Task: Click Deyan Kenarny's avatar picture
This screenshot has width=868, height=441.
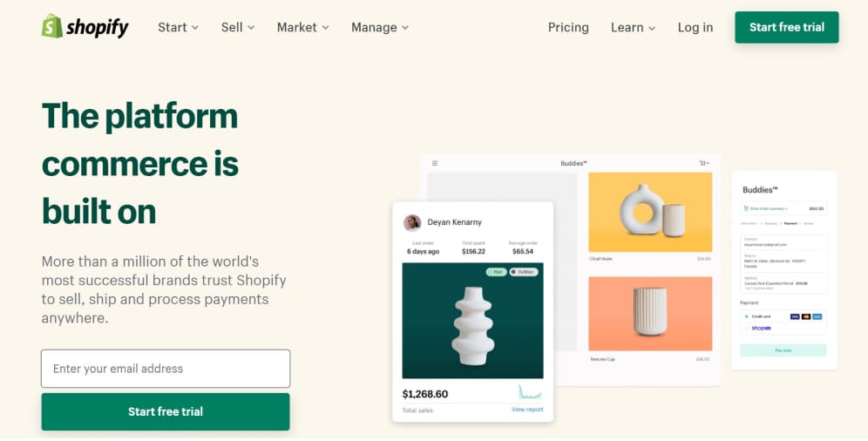Action: [412, 222]
